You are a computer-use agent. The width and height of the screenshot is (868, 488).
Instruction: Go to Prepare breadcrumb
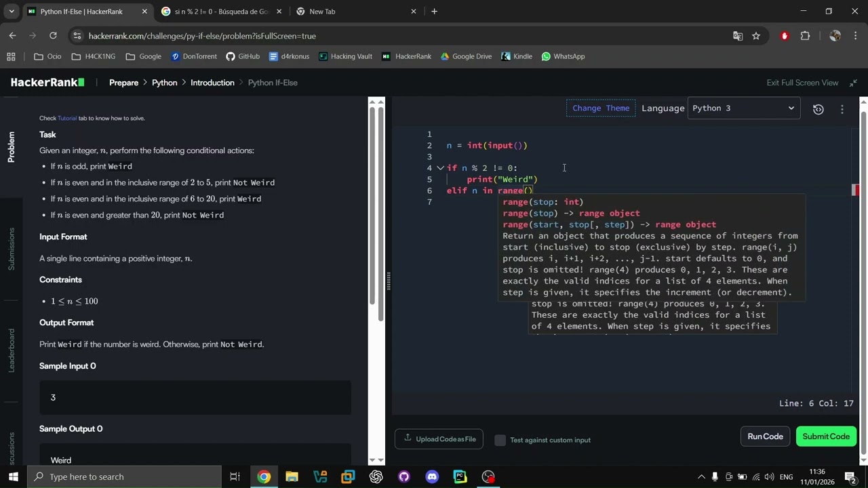[123, 83]
